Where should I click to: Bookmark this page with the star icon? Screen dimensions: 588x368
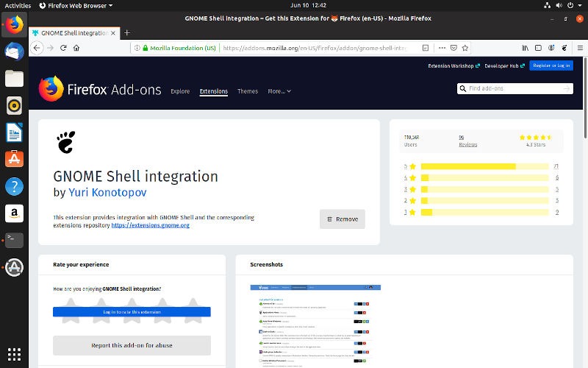(x=466, y=48)
